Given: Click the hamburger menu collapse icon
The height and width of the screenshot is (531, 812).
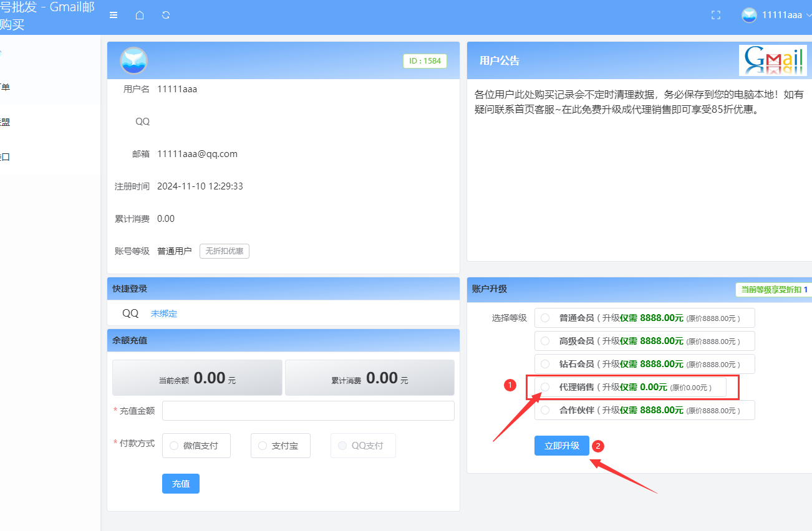Looking at the screenshot, I should 114,15.
